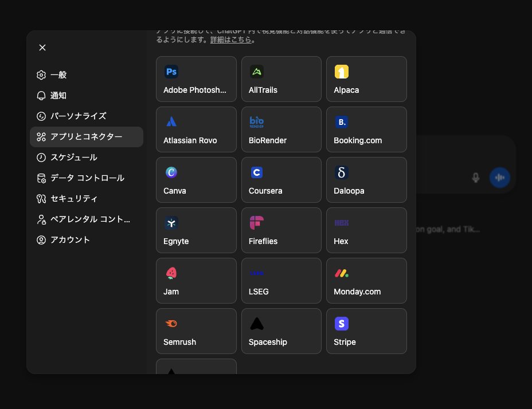Click the Egnyte label text

(176, 242)
